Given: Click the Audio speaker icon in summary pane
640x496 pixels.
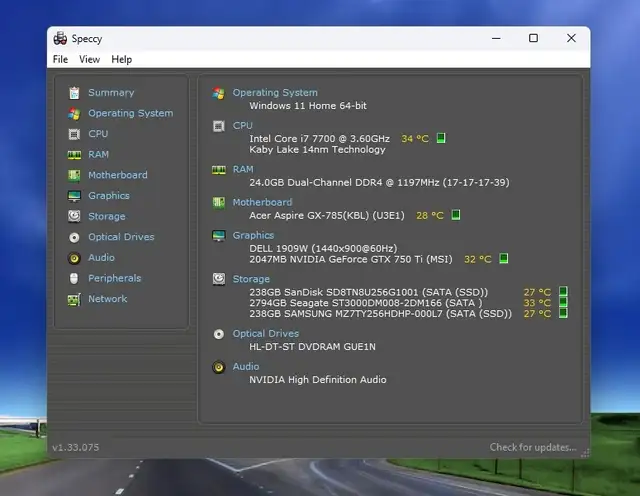Looking at the screenshot, I should tap(218, 367).
